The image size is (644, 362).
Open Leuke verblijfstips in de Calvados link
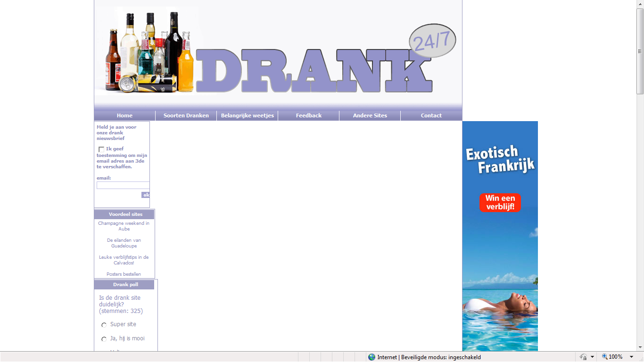tap(124, 260)
